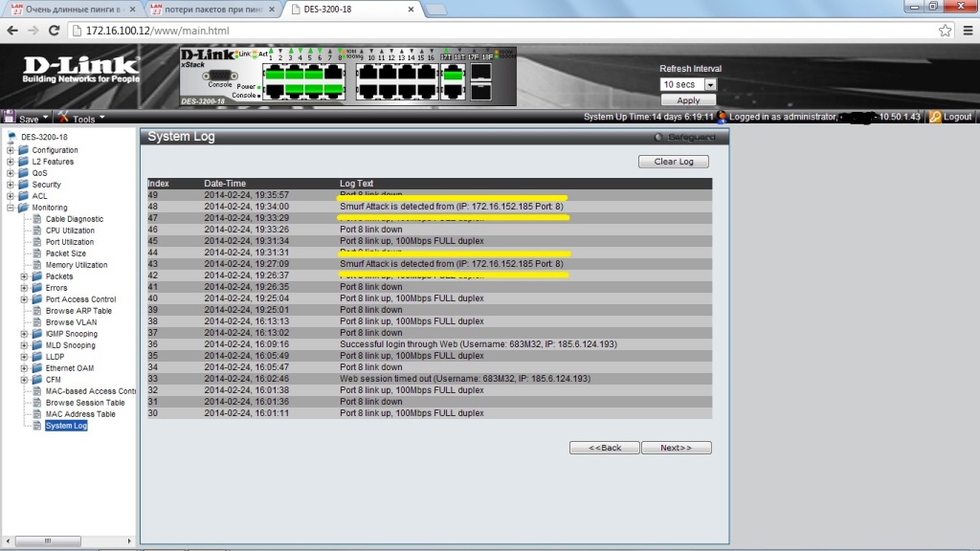This screenshot has height=551, width=980.
Task: Click the D-Link Building Networks logo
Action: (x=80, y=70)
